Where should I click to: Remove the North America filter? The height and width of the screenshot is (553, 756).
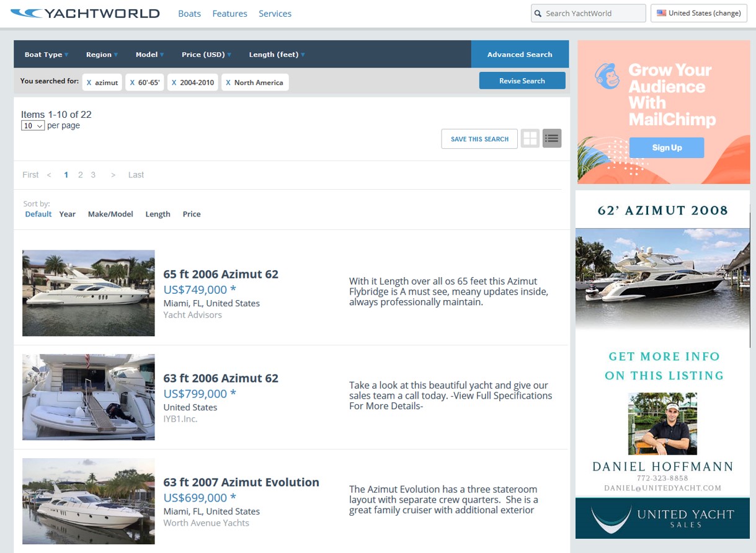coord(228,82)
